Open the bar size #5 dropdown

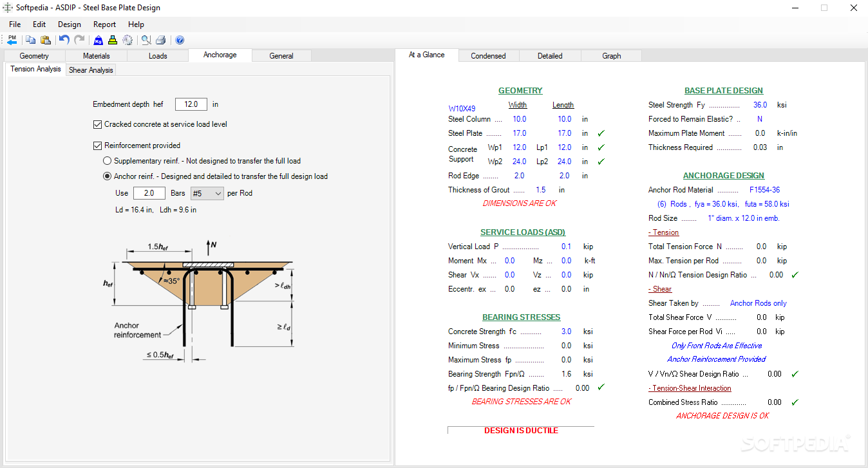(206, 193)
